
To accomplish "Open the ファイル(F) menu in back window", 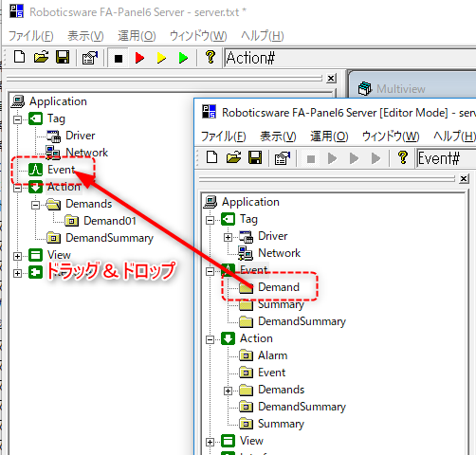I will (x=30, y=36).
